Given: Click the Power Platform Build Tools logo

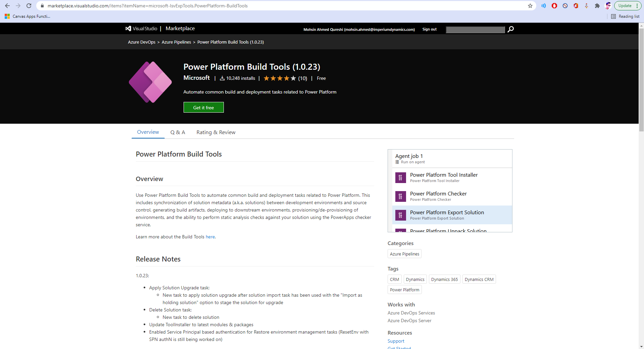Looking at the screenshot, I should click(150, 82).
